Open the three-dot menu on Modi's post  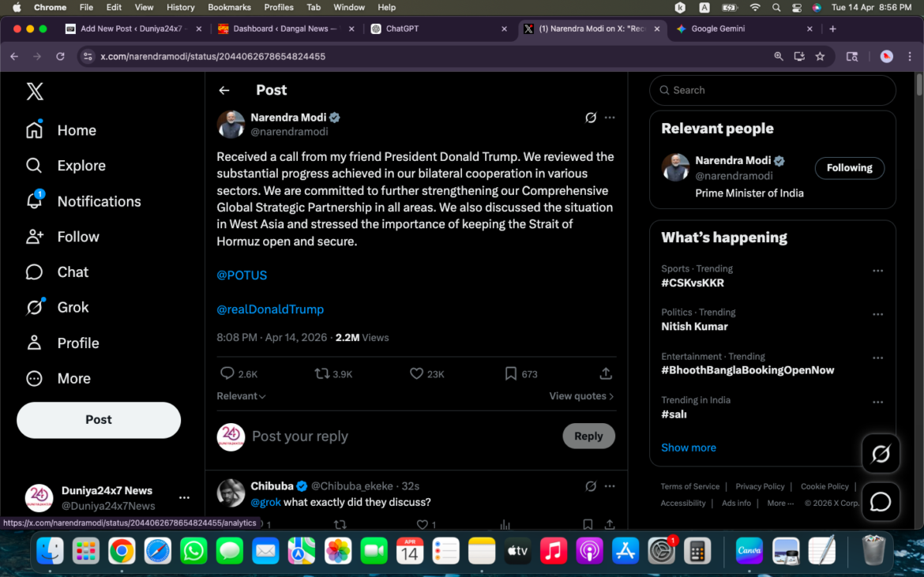[610, 118]
